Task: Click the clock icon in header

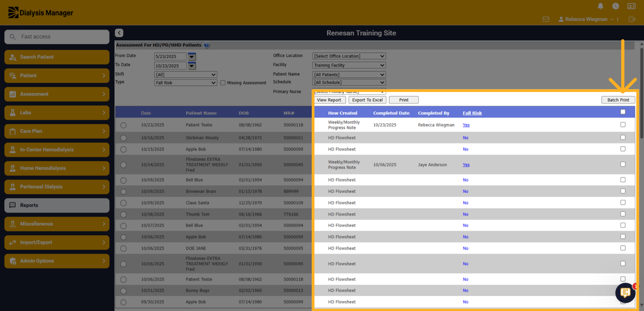Action: point(616,6)
